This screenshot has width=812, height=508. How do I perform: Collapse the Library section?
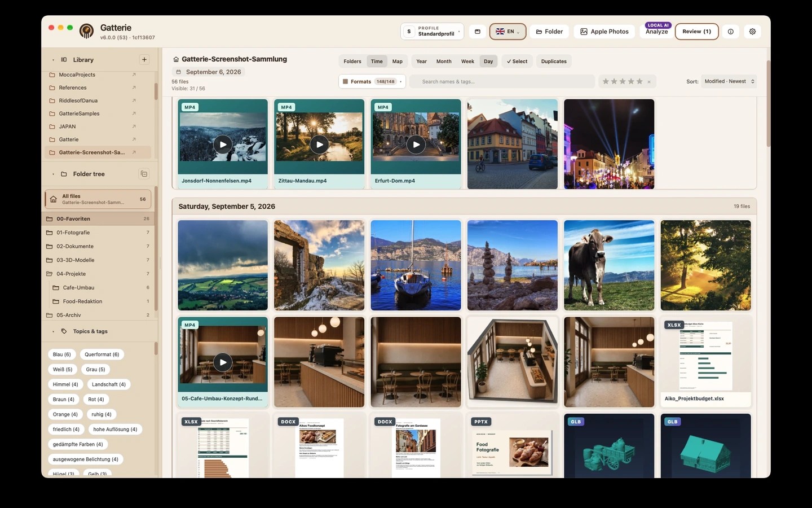click(54, 60)
